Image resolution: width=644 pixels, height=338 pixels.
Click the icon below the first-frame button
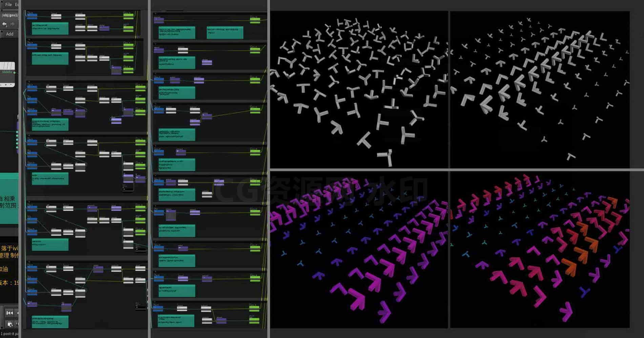10,324
